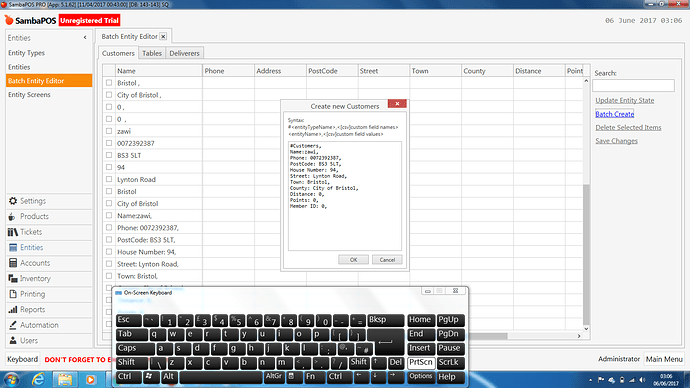Tick checkbox for Name:zawi, row
The width and height of the screenshot is (690, 388).
tap(109, 216)
